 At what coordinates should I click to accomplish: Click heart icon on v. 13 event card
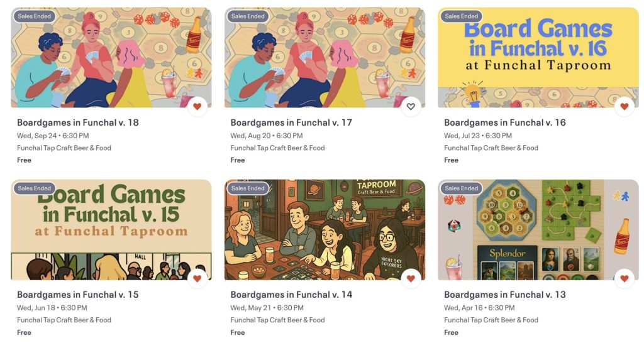click(625, 279)
